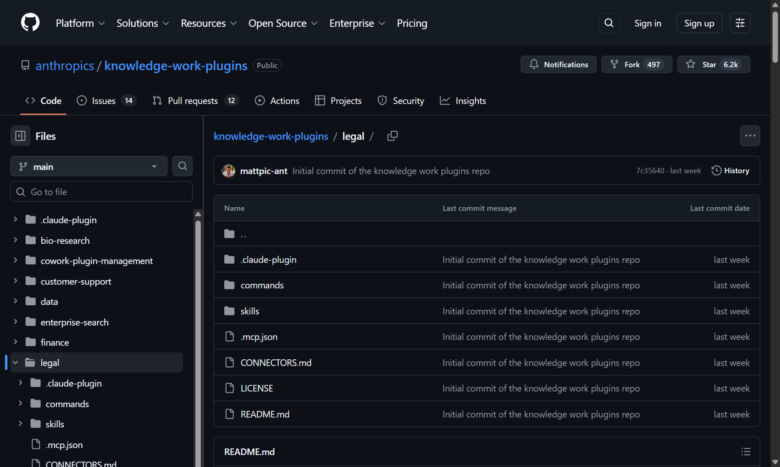Viewport: 780px width, 467px height.
Task: Open the search magnifier in header
Action: point(609,23)
